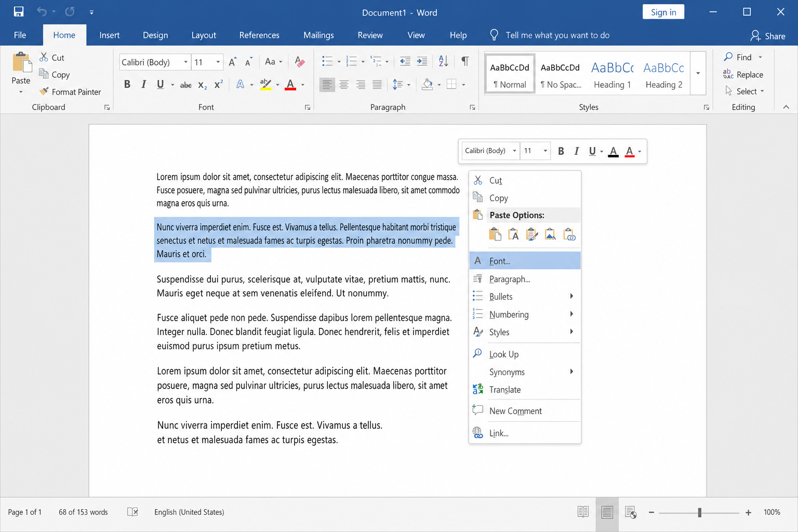Click zoom in plus icon
The width and height of the screenshot is (798, 532).
point(749,512)
